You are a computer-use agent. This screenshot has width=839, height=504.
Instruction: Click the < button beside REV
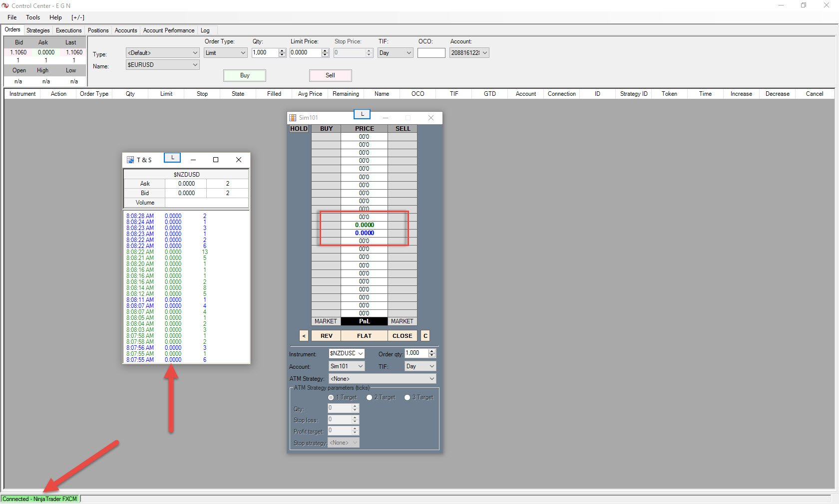click(x=304, y=336)
